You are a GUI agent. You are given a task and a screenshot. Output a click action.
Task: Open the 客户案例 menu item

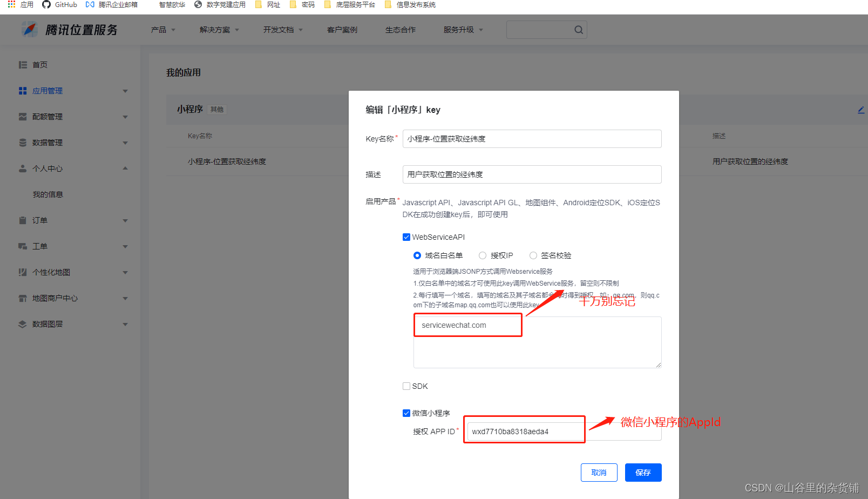point(342,30)
